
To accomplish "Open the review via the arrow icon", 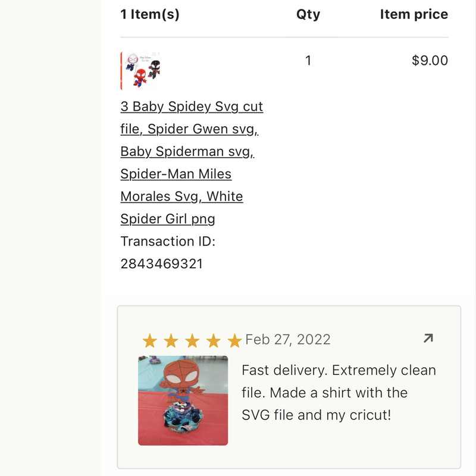I will pos(427,339).
